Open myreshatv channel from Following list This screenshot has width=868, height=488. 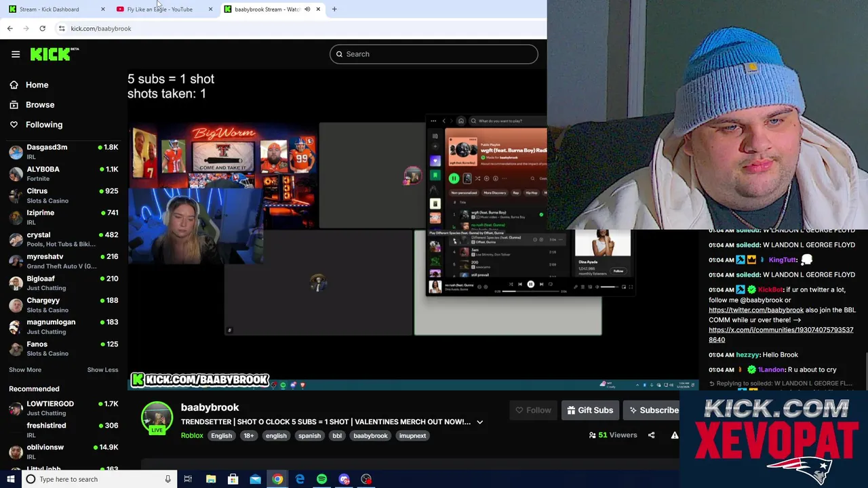tap(64, 261)
